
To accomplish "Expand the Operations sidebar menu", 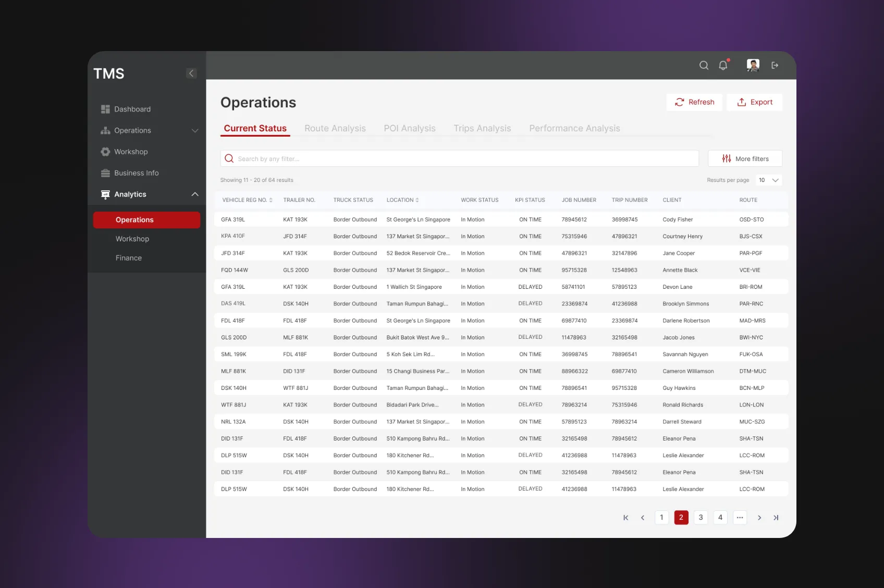I will (194, 130).
